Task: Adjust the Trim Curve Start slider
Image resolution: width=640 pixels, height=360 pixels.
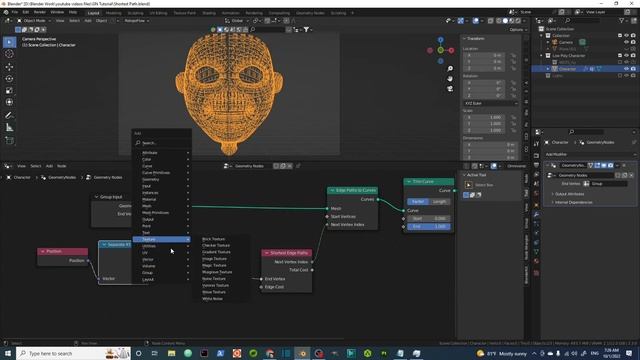Action: pyautogui.click(x=429, y=218)
